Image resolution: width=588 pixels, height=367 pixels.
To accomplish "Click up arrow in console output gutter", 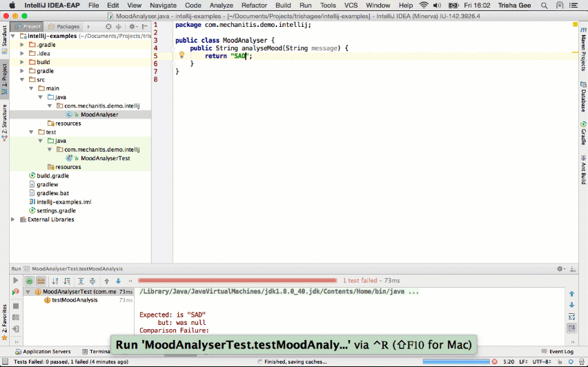I will click(x=572, y=294).
